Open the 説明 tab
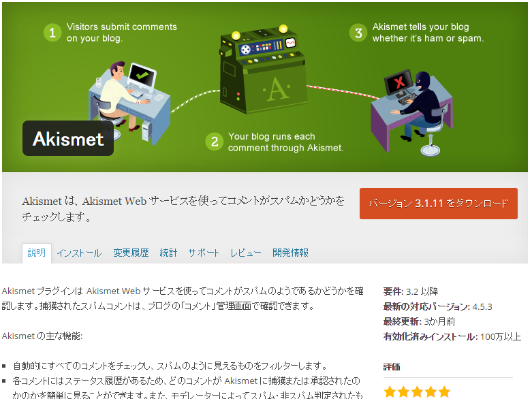The width and height of the screenshot is (532, 399). (37, 253)
